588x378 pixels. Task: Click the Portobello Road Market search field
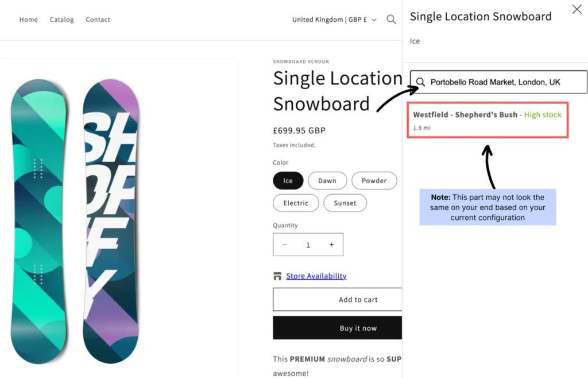coord(505,82)
